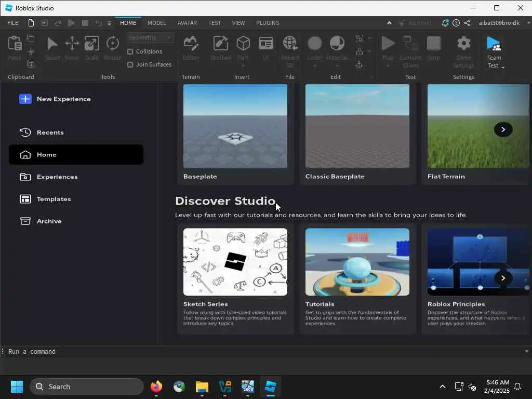532x399 pixels.
Task: Collapse the ribbon with the up arrow
Action: pos(389,23)
